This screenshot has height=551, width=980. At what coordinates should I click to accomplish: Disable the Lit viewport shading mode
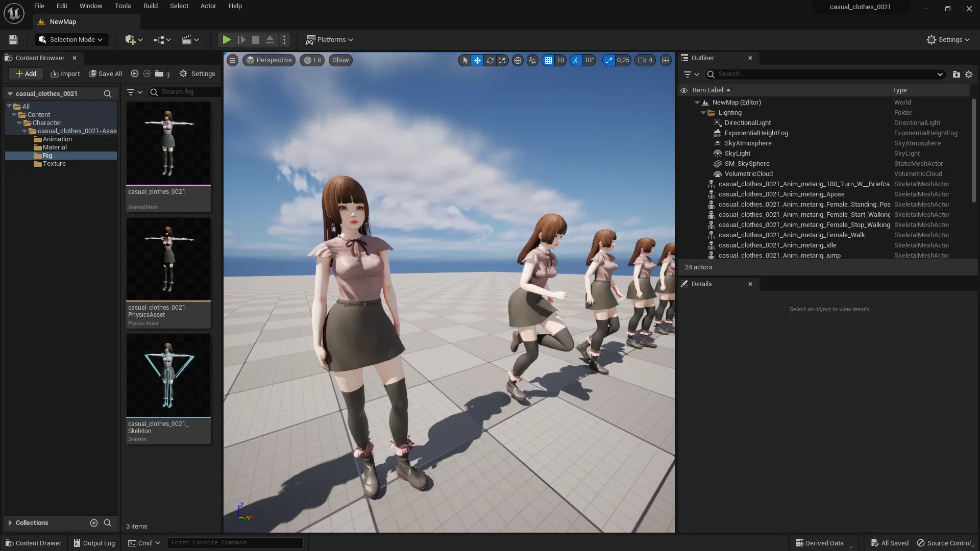[312, 60]
